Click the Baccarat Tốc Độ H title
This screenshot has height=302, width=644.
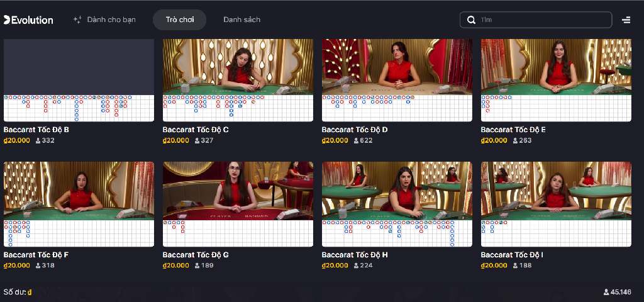tap(355, 255)
